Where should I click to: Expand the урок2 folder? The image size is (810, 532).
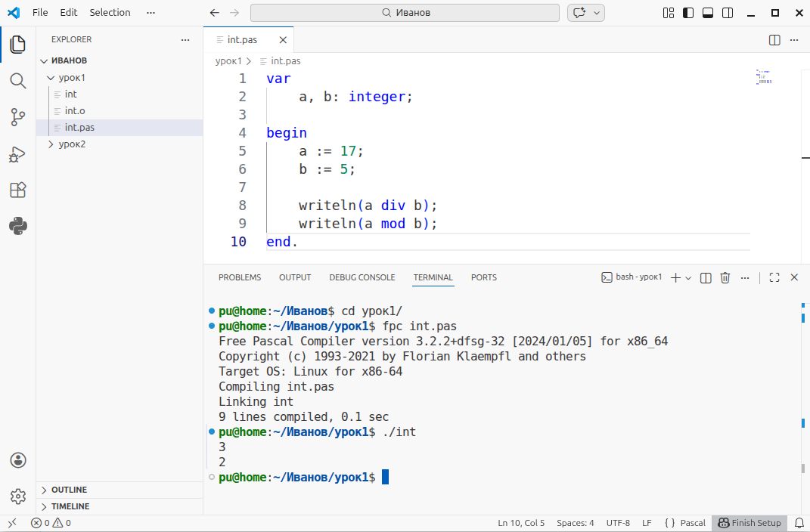click(72, 144)
